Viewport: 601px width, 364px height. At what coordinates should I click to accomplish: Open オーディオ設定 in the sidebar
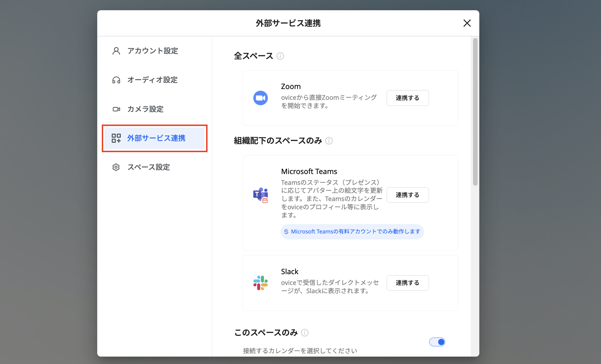click(155, 80)
